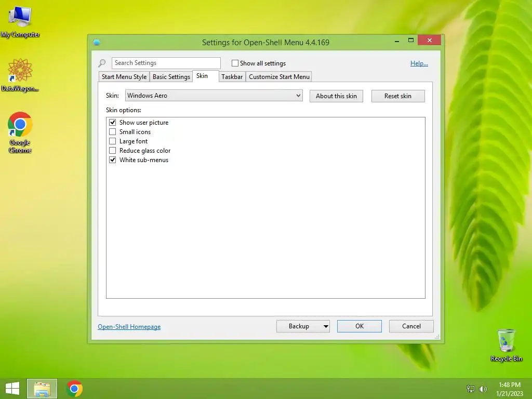
Task: Expand the Backup button's dropdown arrow
Action: [x=326, y=326]
